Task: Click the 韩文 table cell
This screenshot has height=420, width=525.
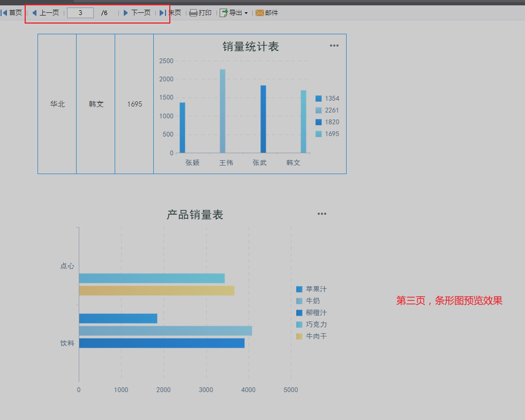Action: (96, 104)
